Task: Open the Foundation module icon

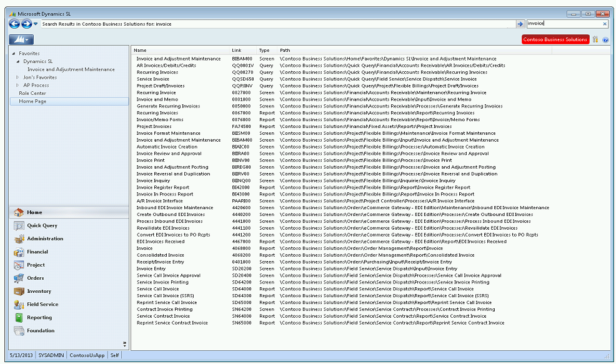Action: click(x=19, y=331)
